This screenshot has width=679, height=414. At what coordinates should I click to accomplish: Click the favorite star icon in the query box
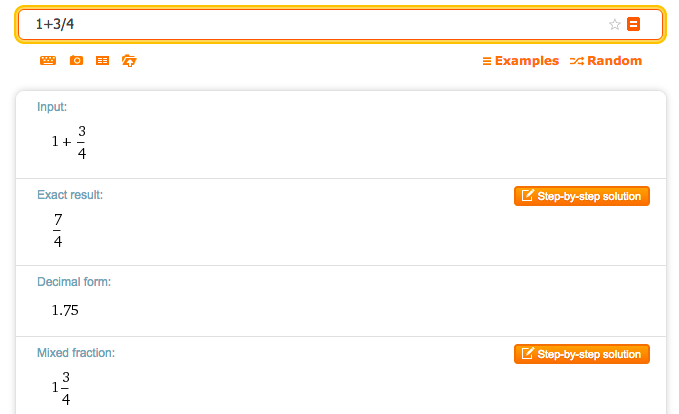(615, 25)
